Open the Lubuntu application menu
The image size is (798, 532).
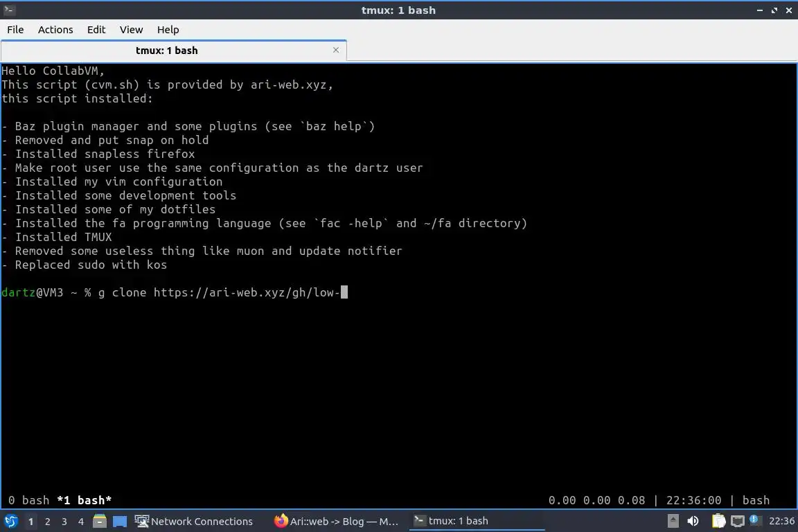point(11,521)
